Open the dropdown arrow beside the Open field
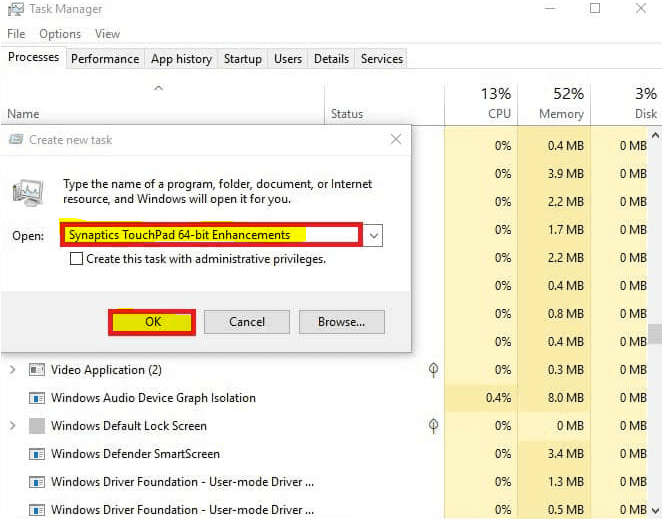The width and height of the screenshot is (664, 520). 374,235
